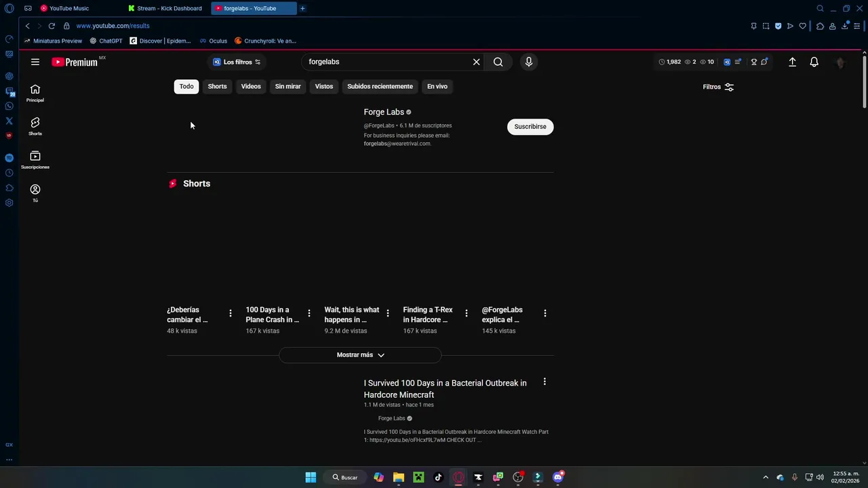Image resolution: width=868 pixels, height=488 pixels.
Task: Open options for '@ForgeLabs explica el' short
Action: coord(545,313)
